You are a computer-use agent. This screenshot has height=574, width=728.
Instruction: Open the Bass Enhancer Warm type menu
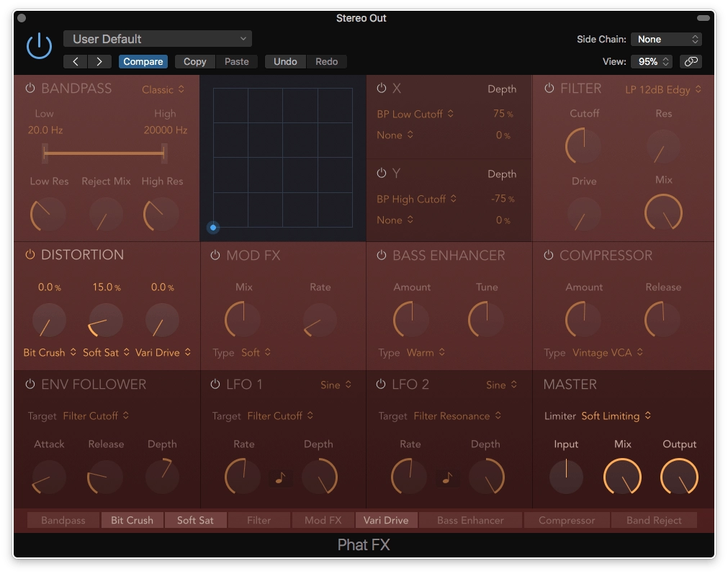point(426,352)
